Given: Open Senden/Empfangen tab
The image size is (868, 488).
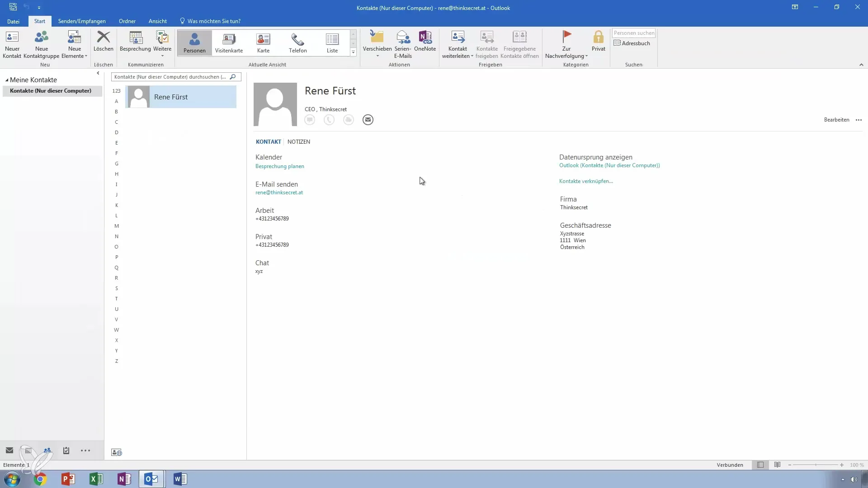Looking at the screenshot, I should (x=82, y=21).
